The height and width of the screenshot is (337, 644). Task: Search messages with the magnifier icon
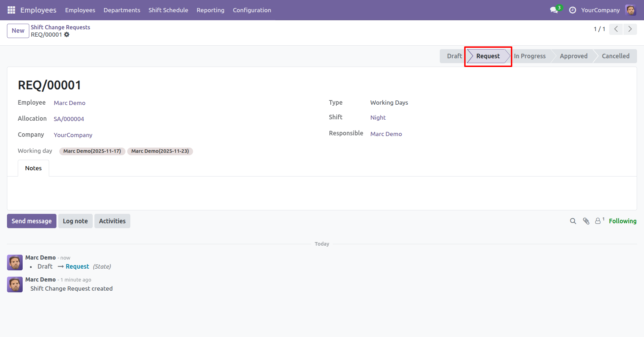pyautogui.click(x=573, y=221)
